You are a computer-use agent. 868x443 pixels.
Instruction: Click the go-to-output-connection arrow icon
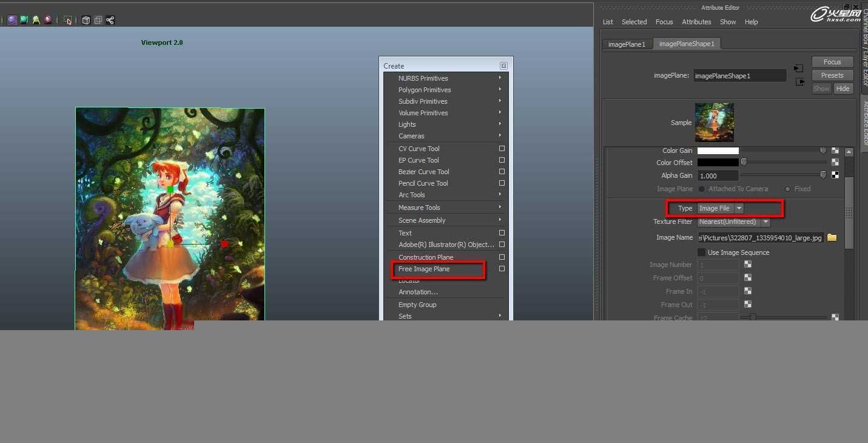(800, 81)
